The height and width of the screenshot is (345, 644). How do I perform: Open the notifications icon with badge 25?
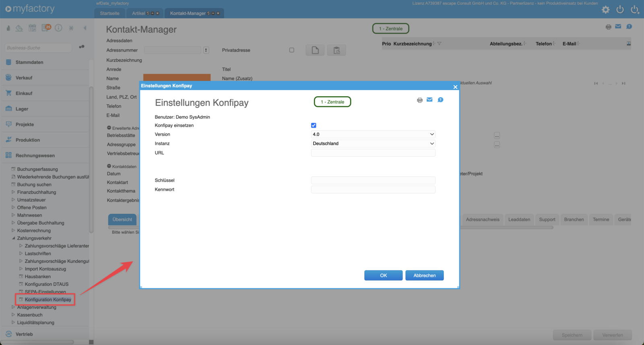[x=46, y=28]
